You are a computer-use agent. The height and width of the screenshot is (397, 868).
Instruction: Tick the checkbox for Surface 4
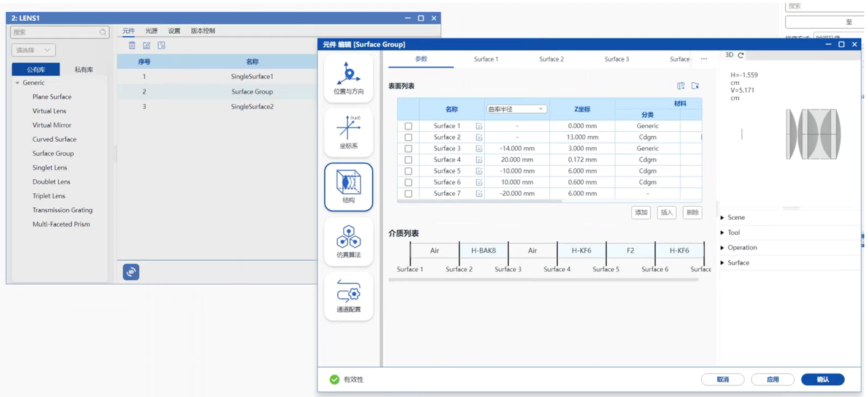tap(408, 160)
